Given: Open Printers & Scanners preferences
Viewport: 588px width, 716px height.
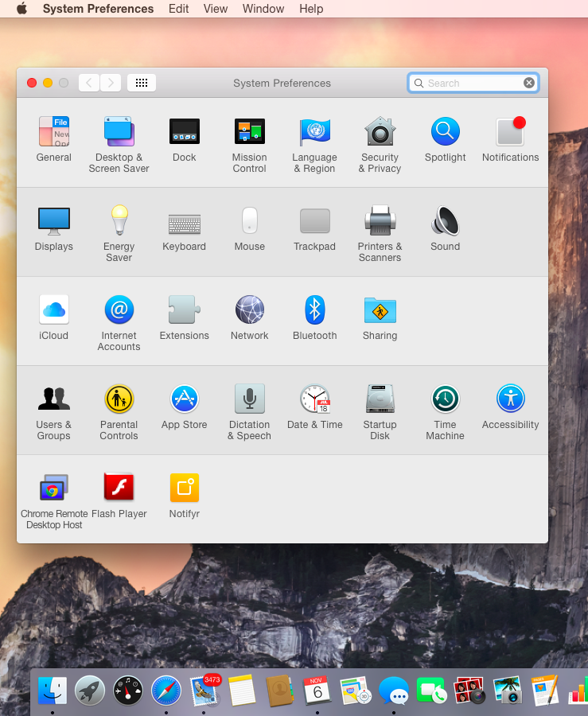Looking at the screenshot, I should click(x=380, y=221).
